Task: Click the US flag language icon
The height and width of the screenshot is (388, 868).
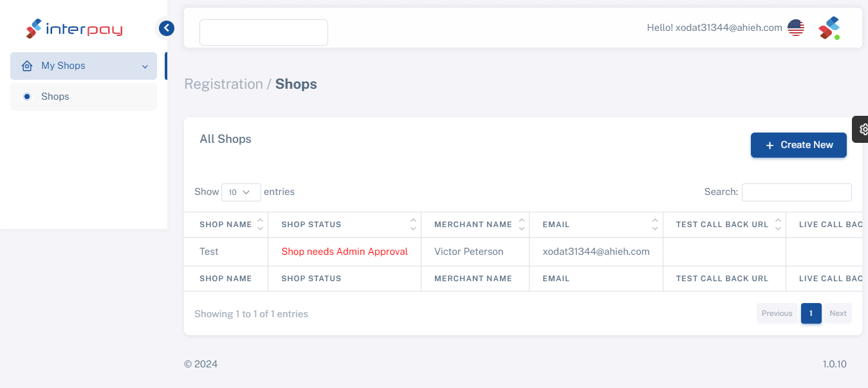Action: point(796,28)
